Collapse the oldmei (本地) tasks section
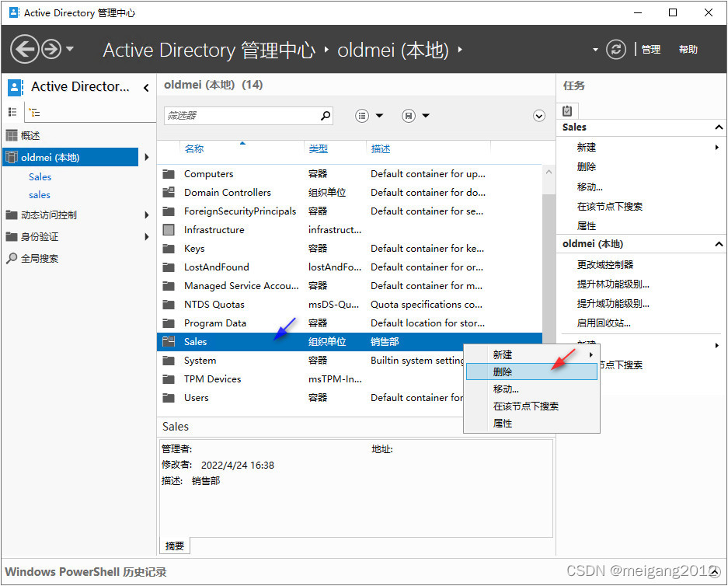 [719, 244]
